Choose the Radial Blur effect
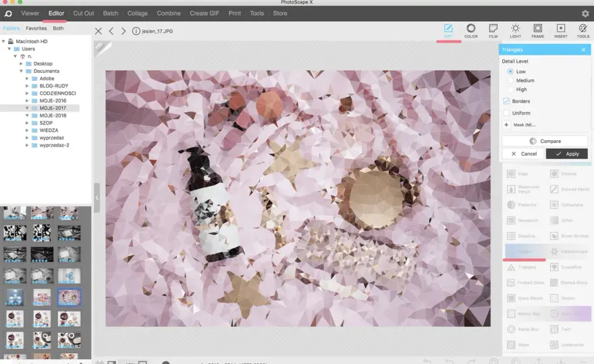The width and height of the screenshot is (594, 364). point(522,329)
